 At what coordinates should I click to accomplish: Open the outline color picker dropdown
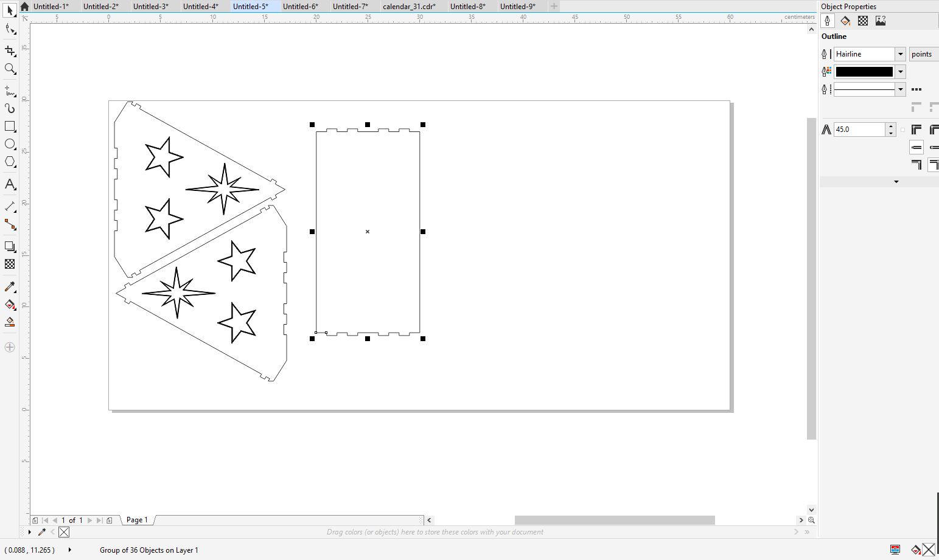coord(901,71)
